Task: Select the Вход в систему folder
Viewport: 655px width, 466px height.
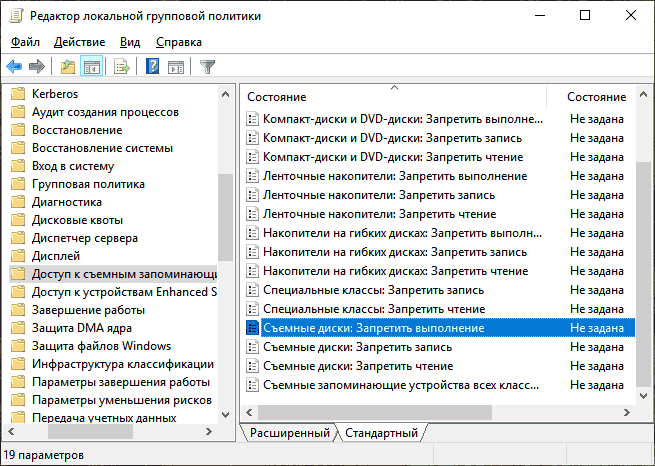Action: pyautogui.click(x=73, y=166)
